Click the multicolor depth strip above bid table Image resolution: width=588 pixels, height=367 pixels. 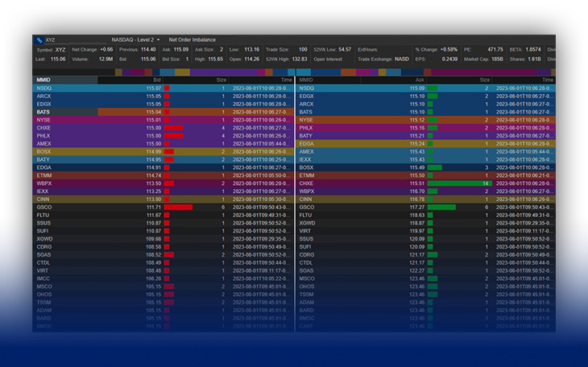point(161,72)
